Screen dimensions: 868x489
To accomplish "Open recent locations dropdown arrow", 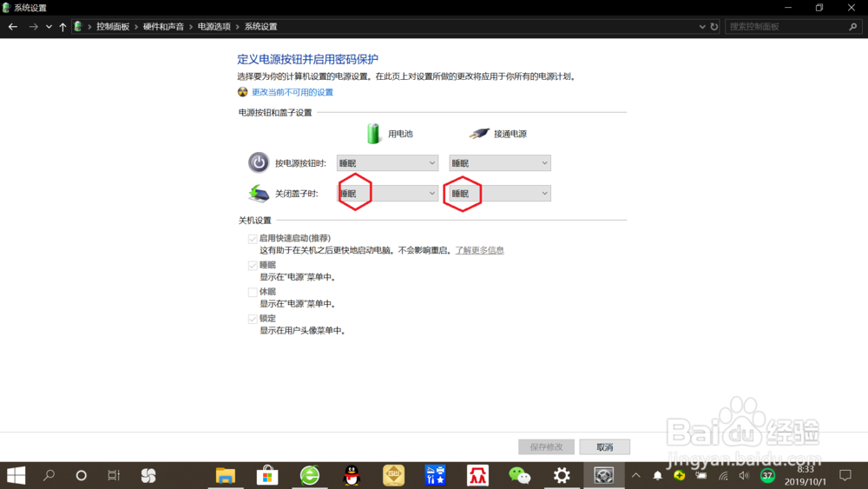I will [x=49, y=27].
